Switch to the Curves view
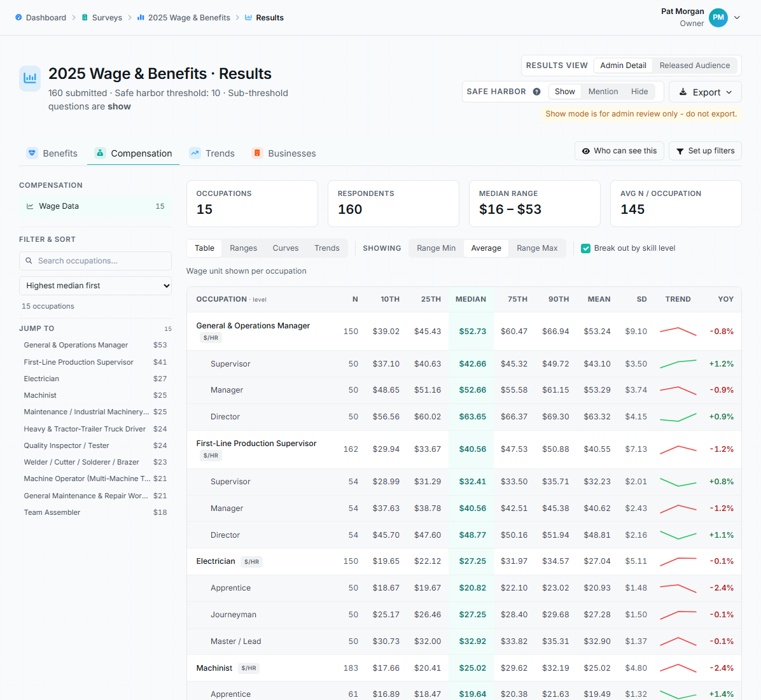761x700 pixels. tap(285, 248)
